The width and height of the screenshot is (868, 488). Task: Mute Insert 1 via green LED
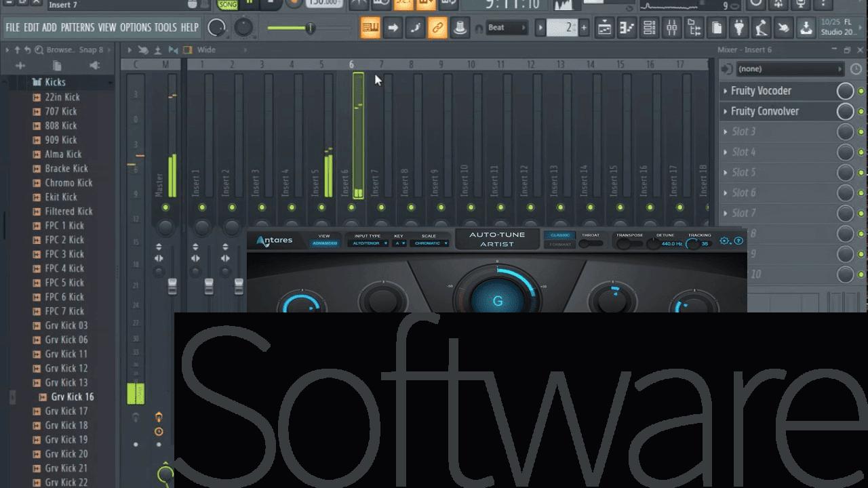202,207
